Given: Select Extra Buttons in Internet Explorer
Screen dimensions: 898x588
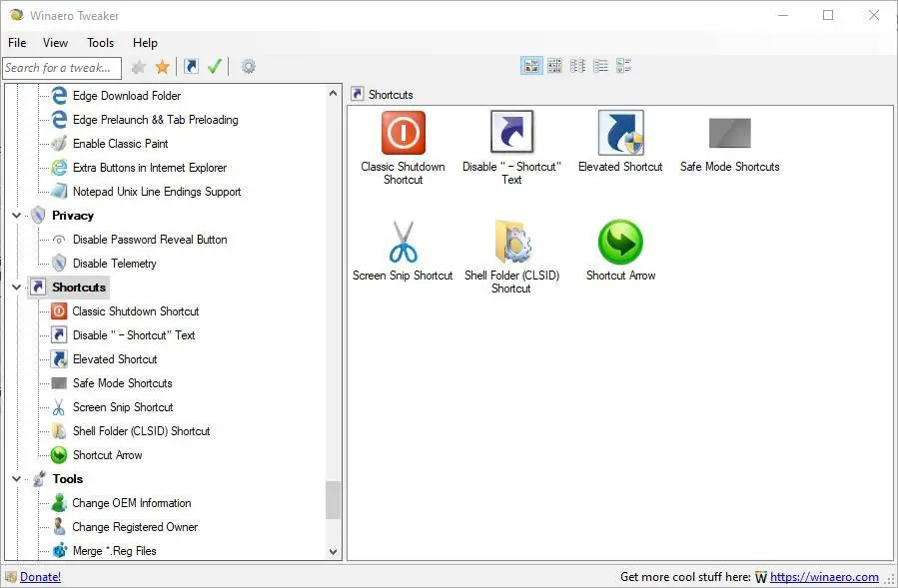Looking at the screenshot, I should [x=150, y=168].
